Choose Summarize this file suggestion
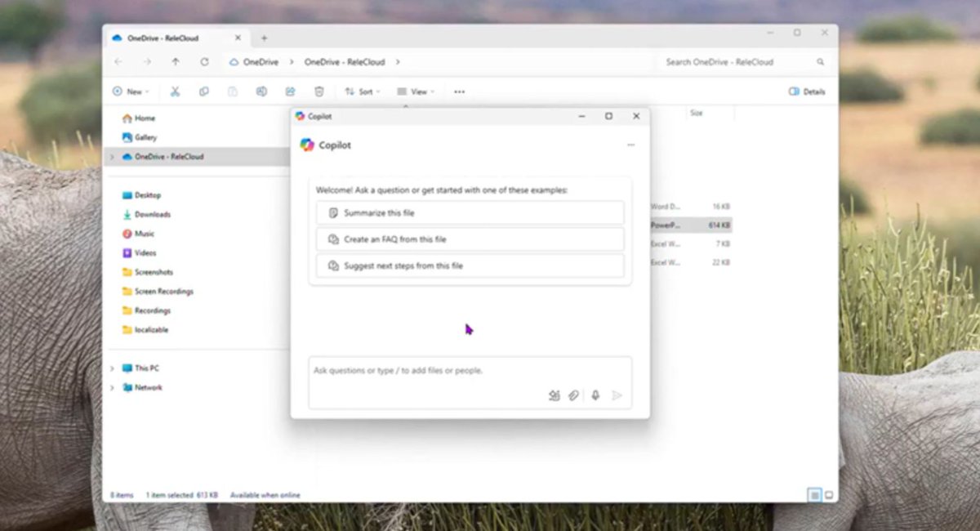980x531 pixels. point(470,212)
